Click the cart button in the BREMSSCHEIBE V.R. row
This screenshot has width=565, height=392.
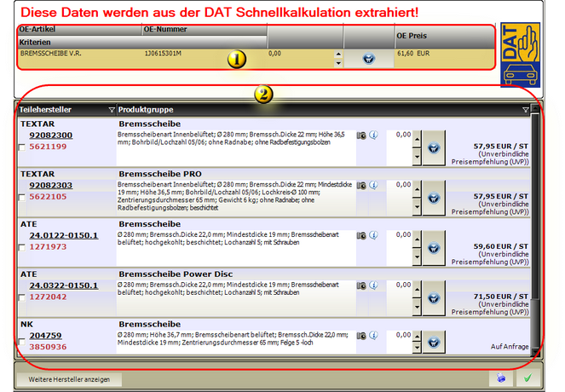369,58
